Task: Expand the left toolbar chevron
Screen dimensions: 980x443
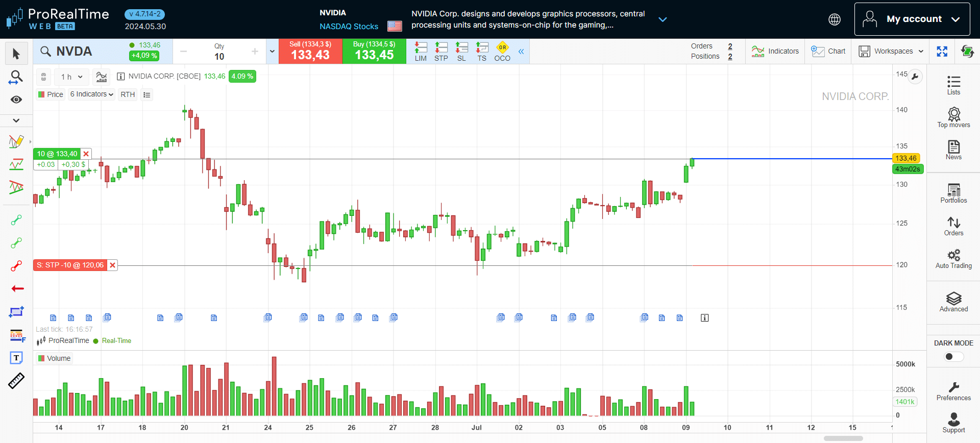Action: (x=16, y=120)
